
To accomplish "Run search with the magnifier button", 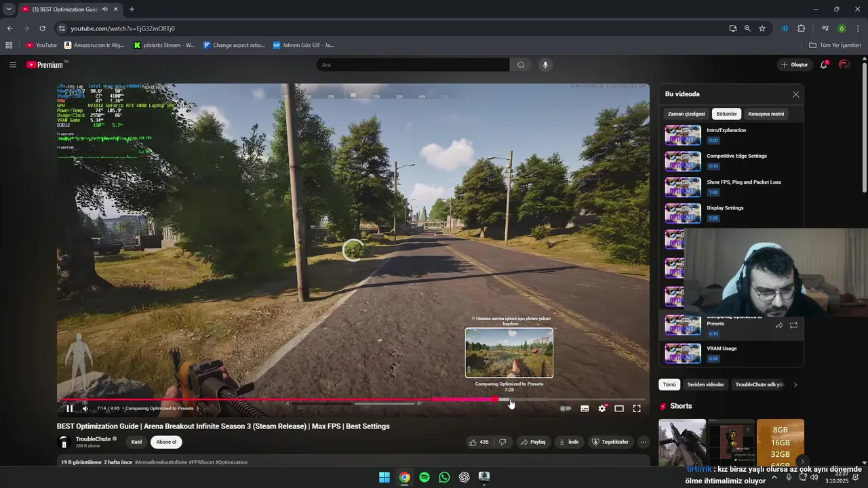I will tap(521, 65).
